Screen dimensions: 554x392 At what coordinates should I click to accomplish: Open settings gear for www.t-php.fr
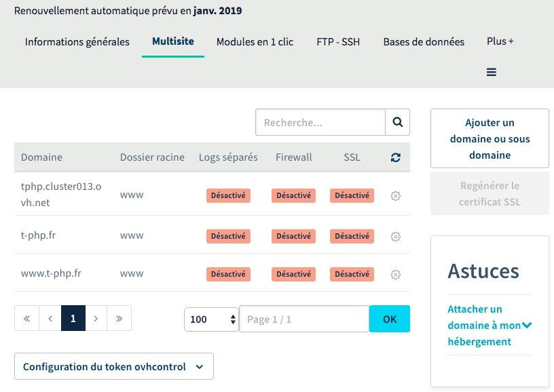pyautogui.click(x=396, y=275)
